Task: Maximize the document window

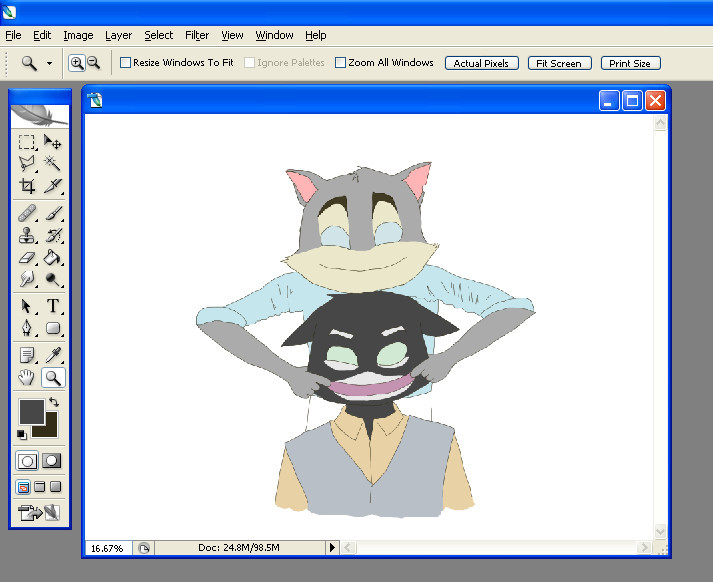Action: [632, 100]
